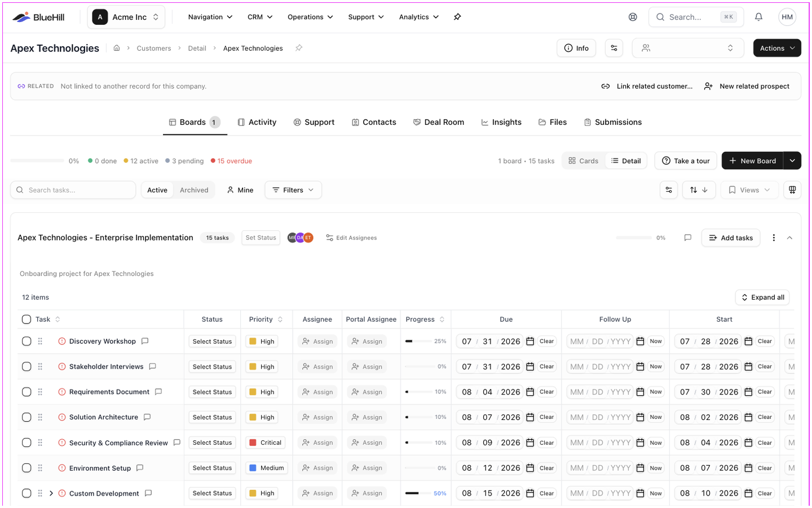Select all tasks header checkbox
Image resolution: width=812 pixels, height=508 pixels.
click(27, 319)
